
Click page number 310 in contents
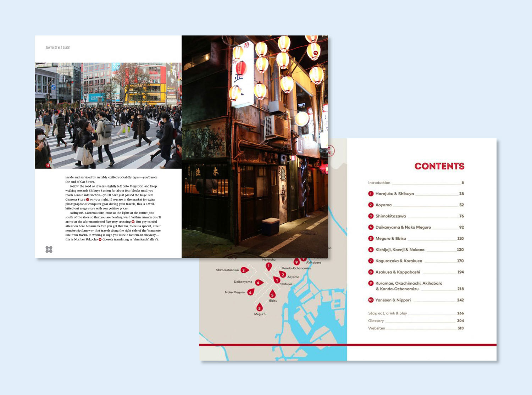point(460,328)
